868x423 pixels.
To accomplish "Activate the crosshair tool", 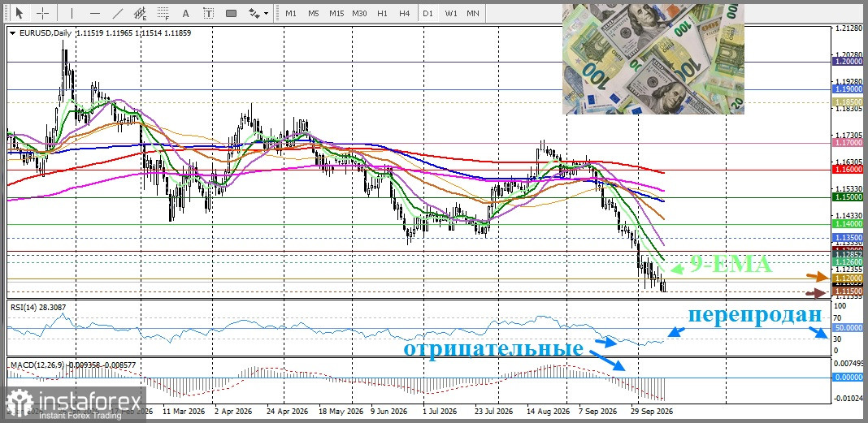I will (42, 13).
